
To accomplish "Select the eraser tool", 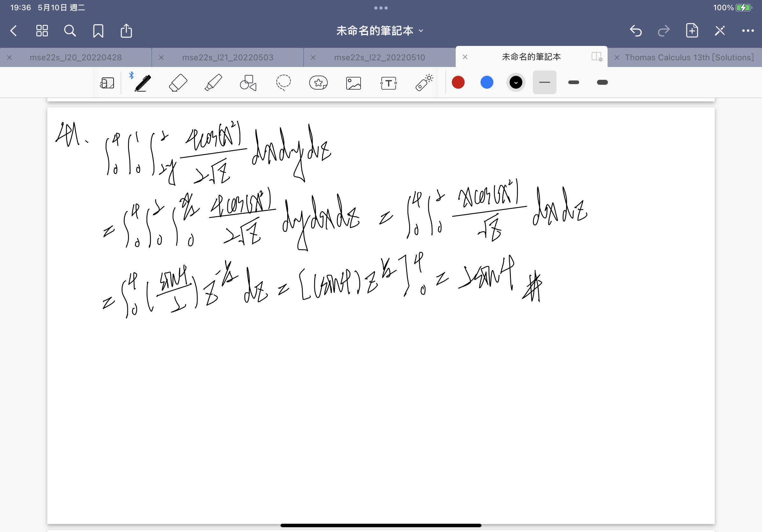I will [x=178, y=83].
